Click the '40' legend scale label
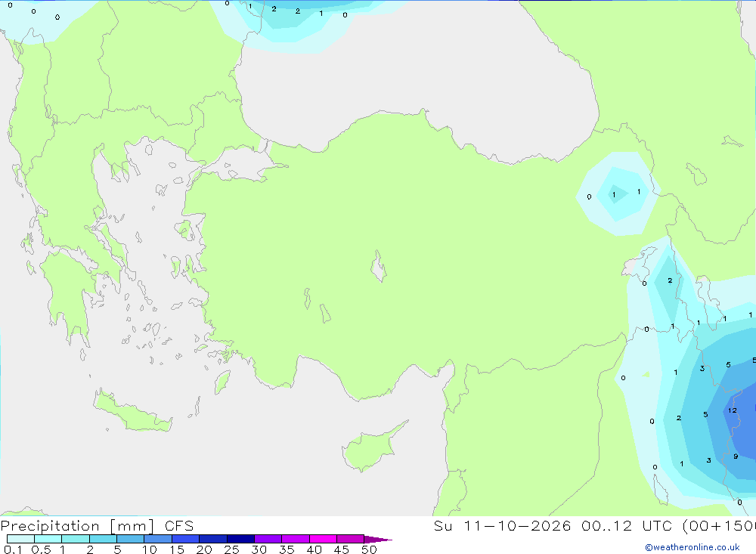 pos(314,549)
